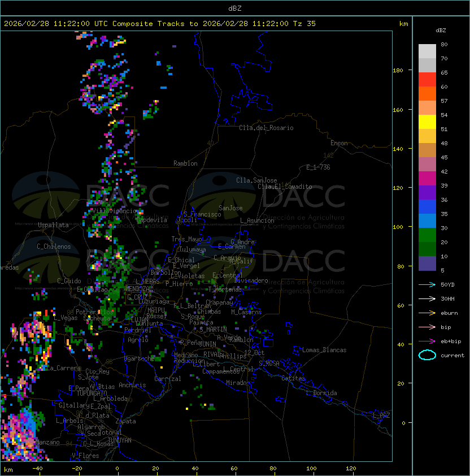Click the 'dBZ' title at top center

(x=235, y=8)
